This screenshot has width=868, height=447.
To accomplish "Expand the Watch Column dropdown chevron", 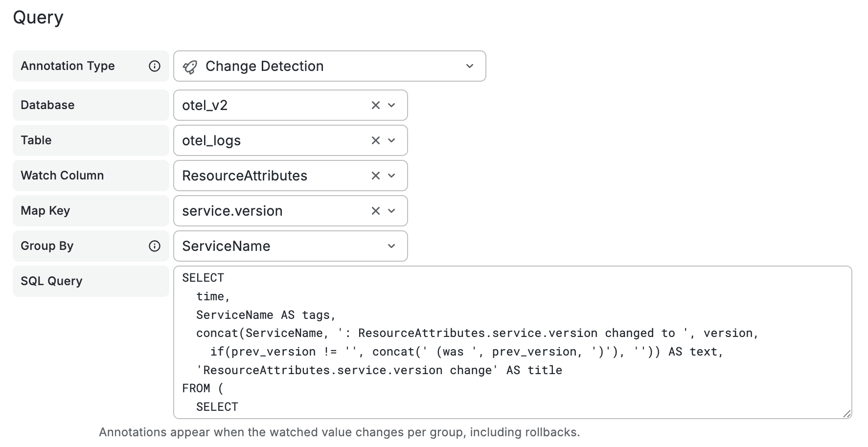I will tap(391, 176).
